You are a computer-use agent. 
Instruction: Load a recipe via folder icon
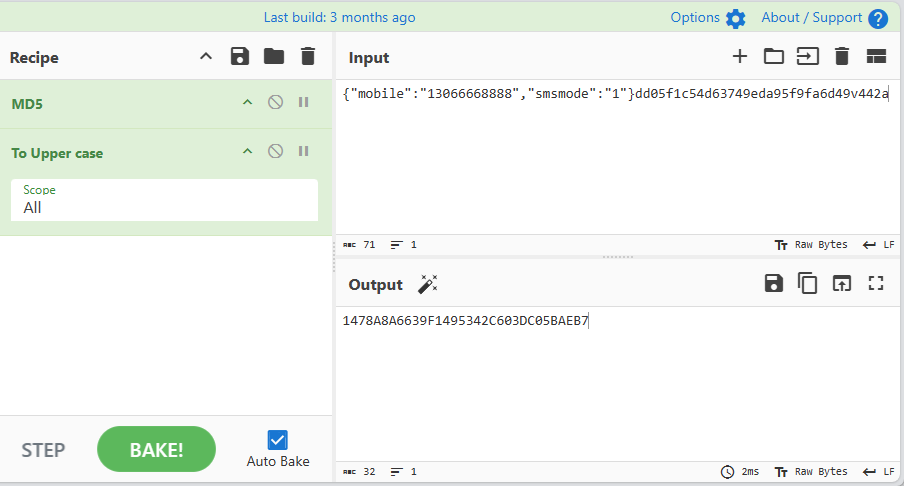click(x=274, y=57)
